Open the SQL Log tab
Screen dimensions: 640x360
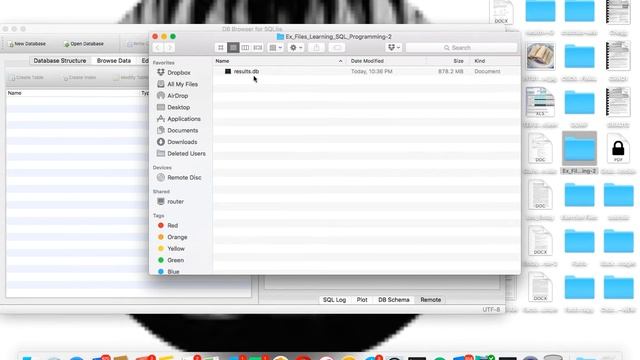click(334, 300)
